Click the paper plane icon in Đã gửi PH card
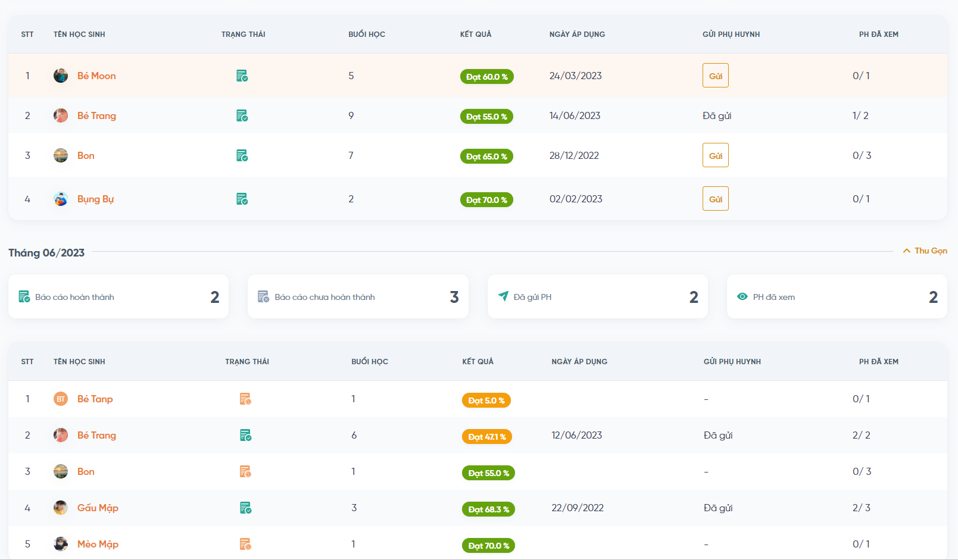 (503, 296)
